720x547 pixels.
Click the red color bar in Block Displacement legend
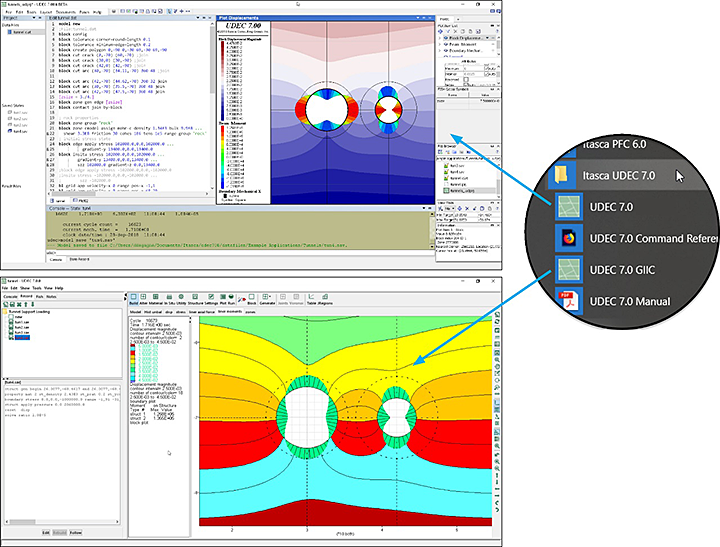click(x=223, y=81)
